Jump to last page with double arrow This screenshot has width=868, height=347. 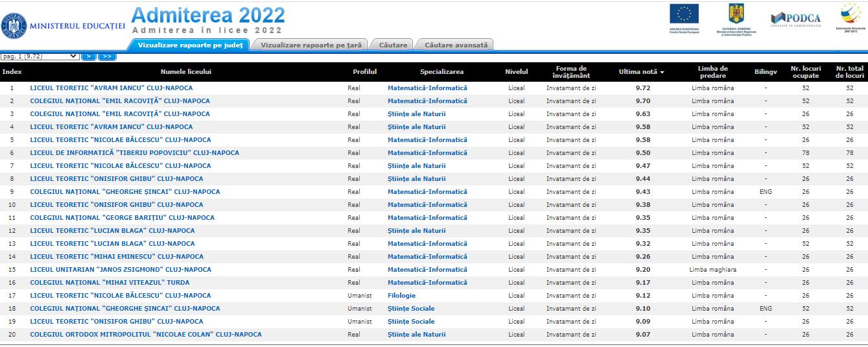pyautogui.click(x=107, y=56)
